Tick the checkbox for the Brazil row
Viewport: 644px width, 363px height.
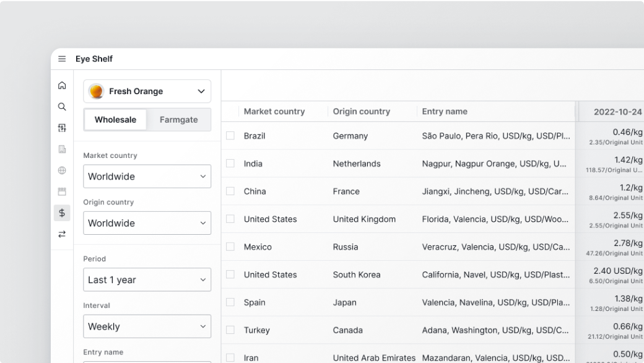coord(230,136)
